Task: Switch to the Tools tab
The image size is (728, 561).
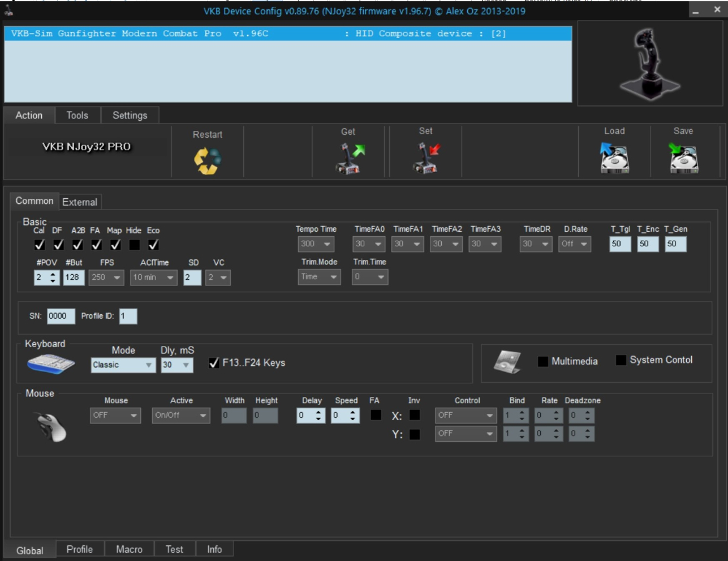Action: tap(77, 115)
